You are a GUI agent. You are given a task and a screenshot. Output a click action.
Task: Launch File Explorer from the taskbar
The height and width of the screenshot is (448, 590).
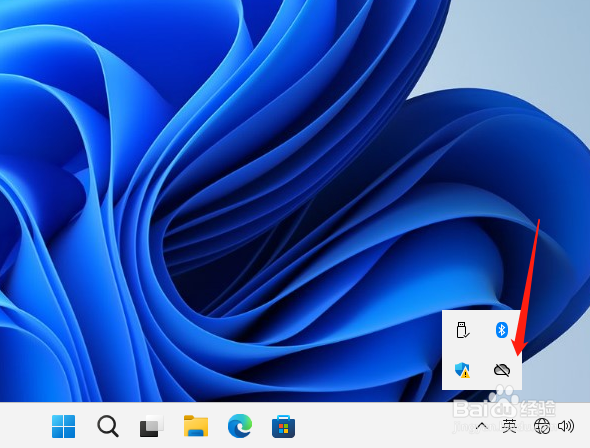tap(196, 426)
